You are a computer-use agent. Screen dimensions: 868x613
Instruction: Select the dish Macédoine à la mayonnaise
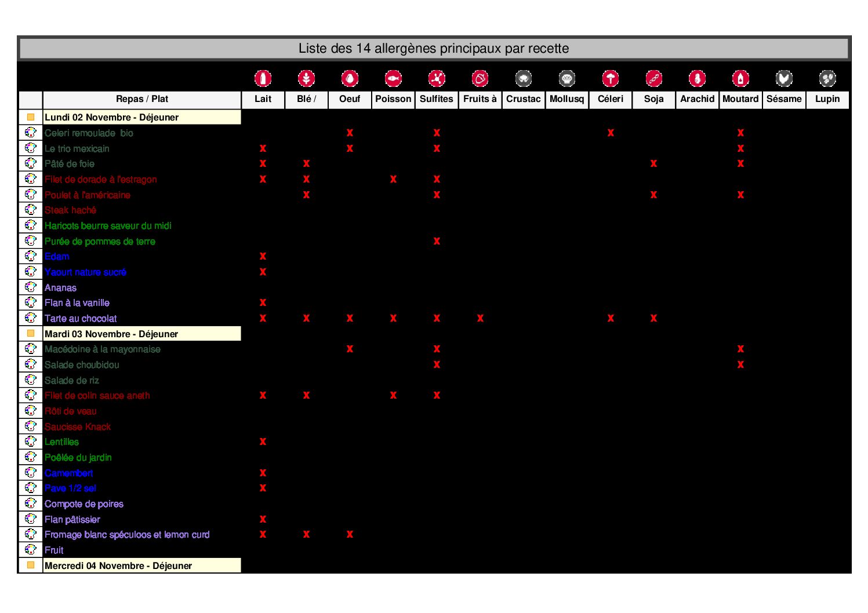click(x=103, y=349)
